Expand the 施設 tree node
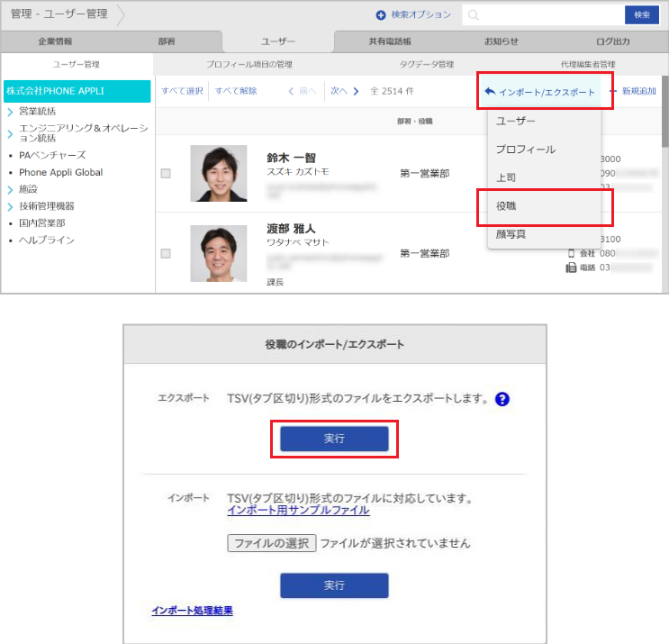 point(9,189)
